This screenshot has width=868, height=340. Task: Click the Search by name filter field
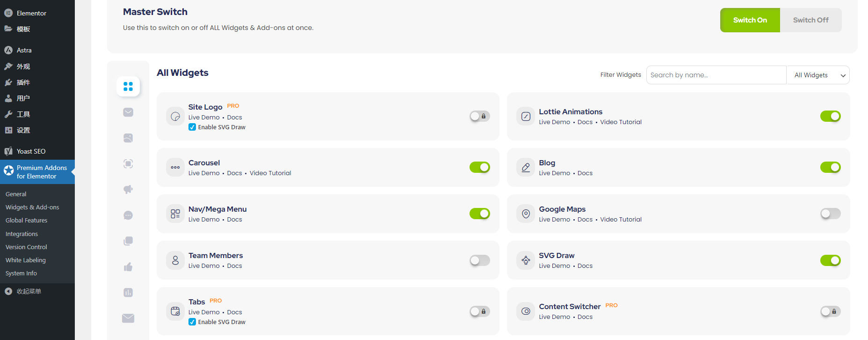[x=716, y=75]
